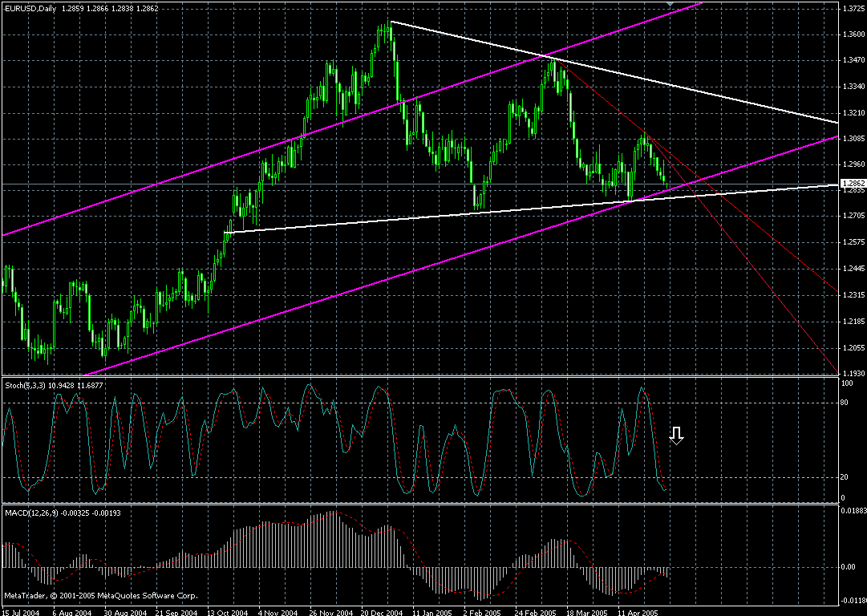Click the 1.3340 price scale label

coord(852,87)
